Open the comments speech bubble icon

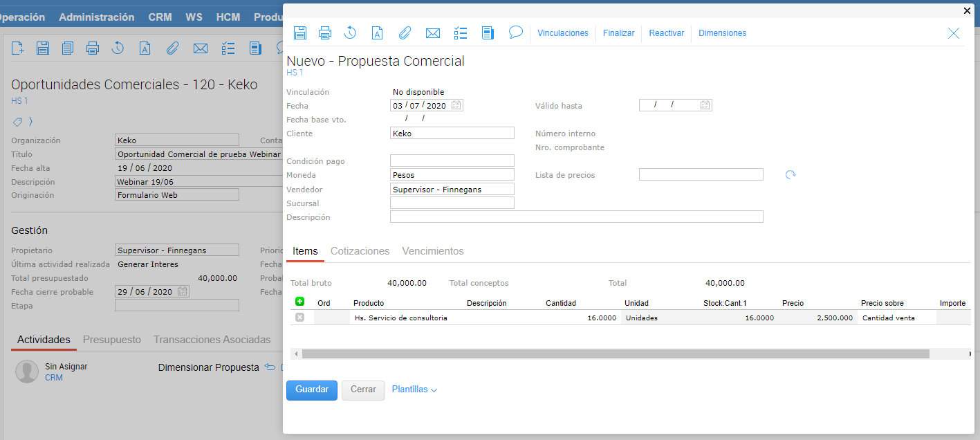click(515, 33)
